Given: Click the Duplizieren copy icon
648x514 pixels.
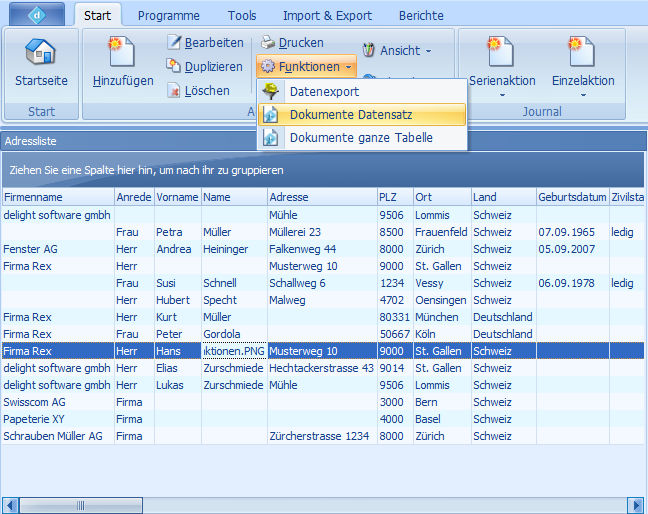Looking at the screenshot, I should coord(174,67).
